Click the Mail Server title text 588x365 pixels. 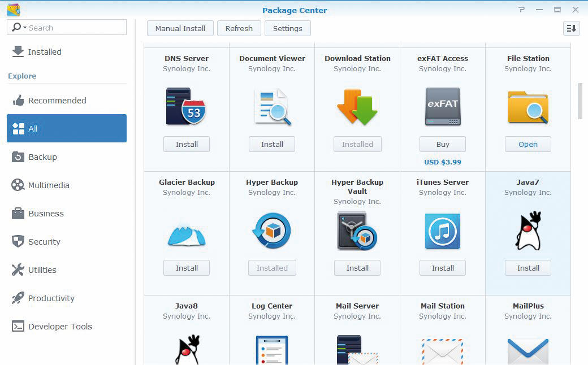click(x=357, y=306)
